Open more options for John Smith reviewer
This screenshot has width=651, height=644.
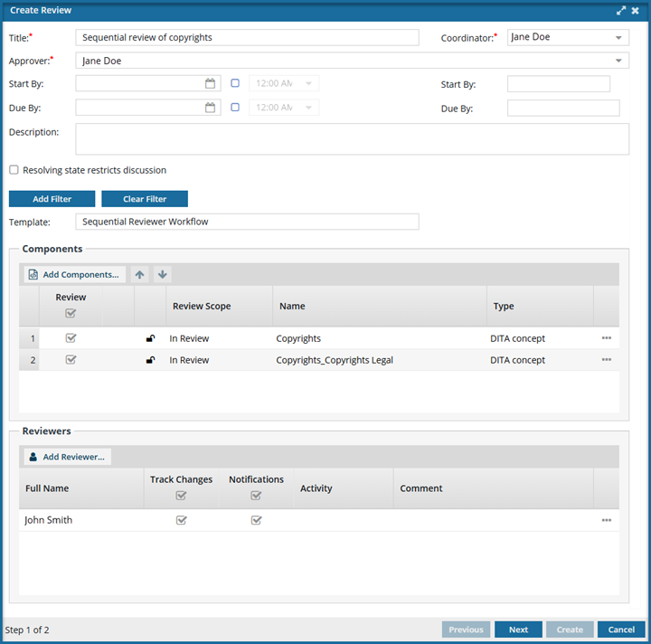[606, 520]
